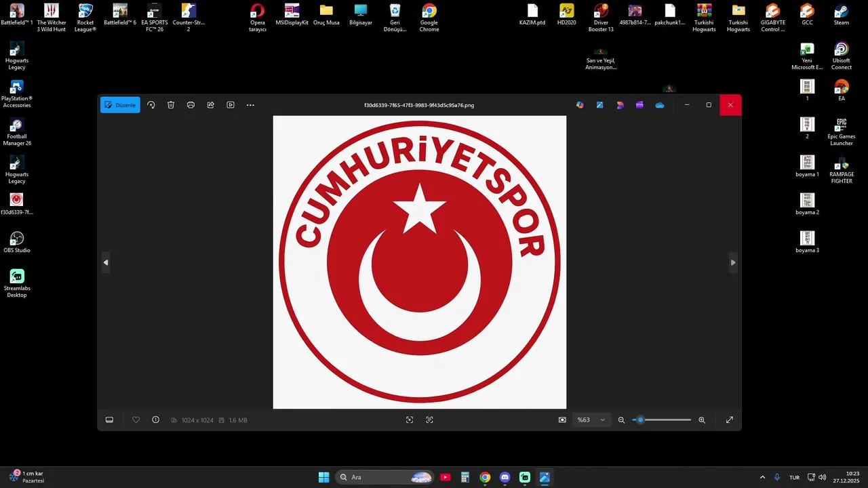The width and height of the screenshot is (868, 488).
Task: Start the slideshow from the Photos toolbar
Action: tap(231, 105)
